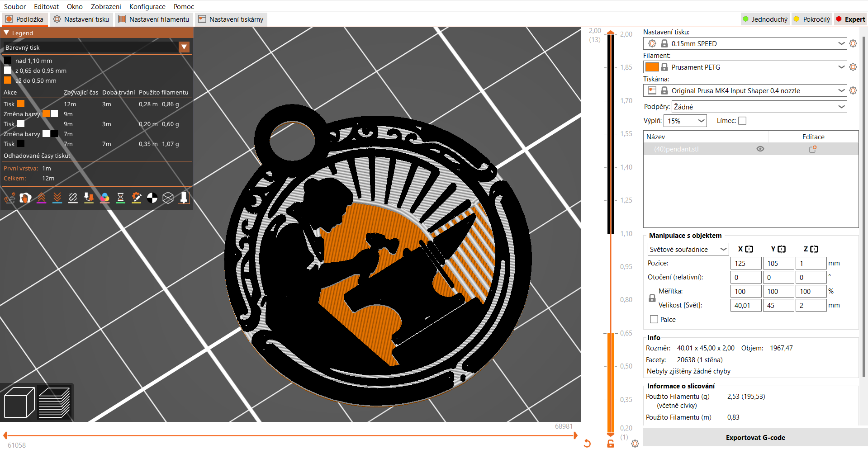Edit MK4 printer preset gear icon
Image resolution: width=868 pixels, height=449 pixels.
[x=853, y=90]
